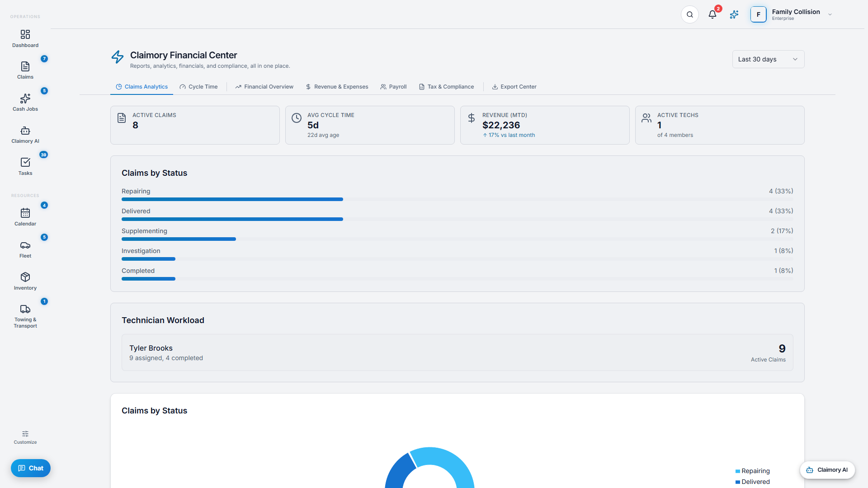The image size is (868, 488).
Task: Open the Calendar sidebar icon
Action: pyautogui.click(x=25, y=213)
